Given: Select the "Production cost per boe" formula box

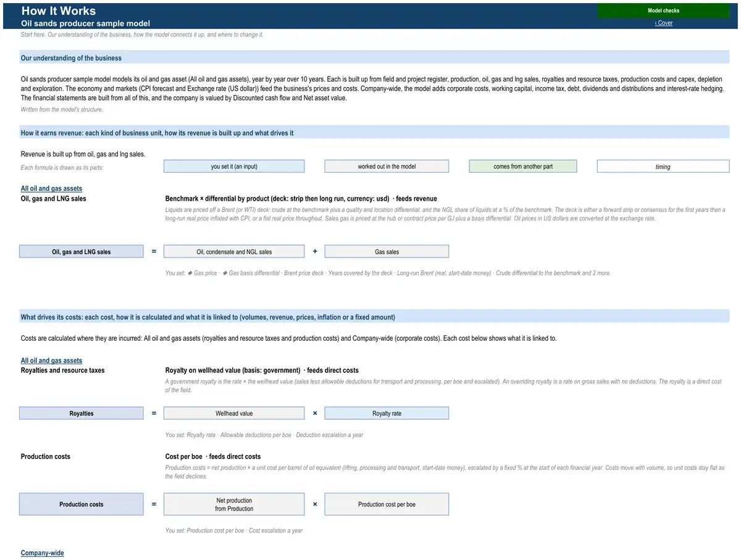Looking at the screenshot, I should click(387, 504).
